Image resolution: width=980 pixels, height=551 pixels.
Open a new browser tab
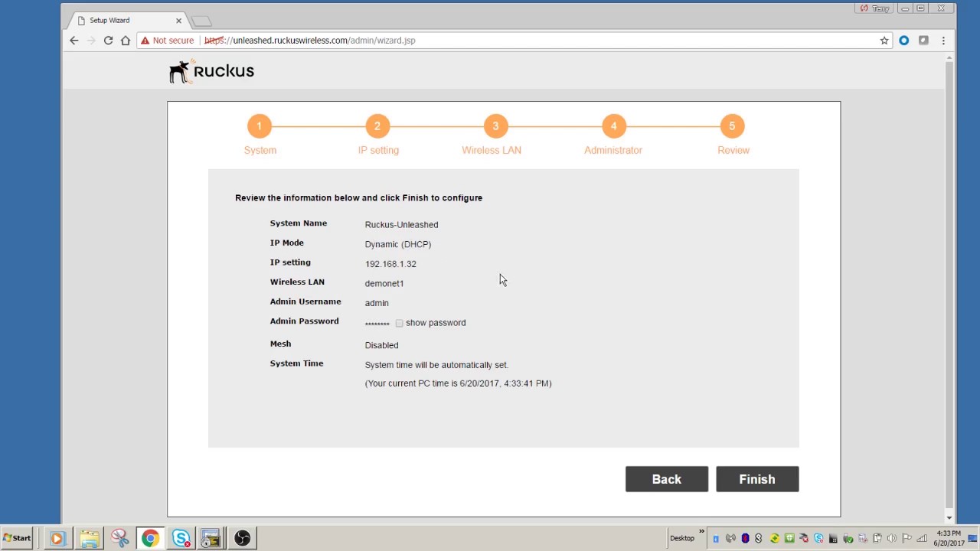[201, 21]
